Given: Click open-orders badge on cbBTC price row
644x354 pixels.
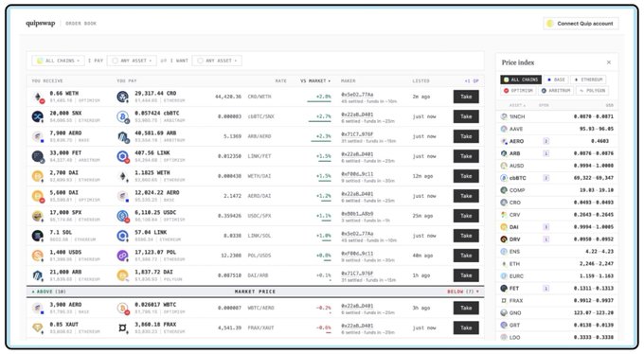Looking at the screenshot, I should [x=546, y=178].
